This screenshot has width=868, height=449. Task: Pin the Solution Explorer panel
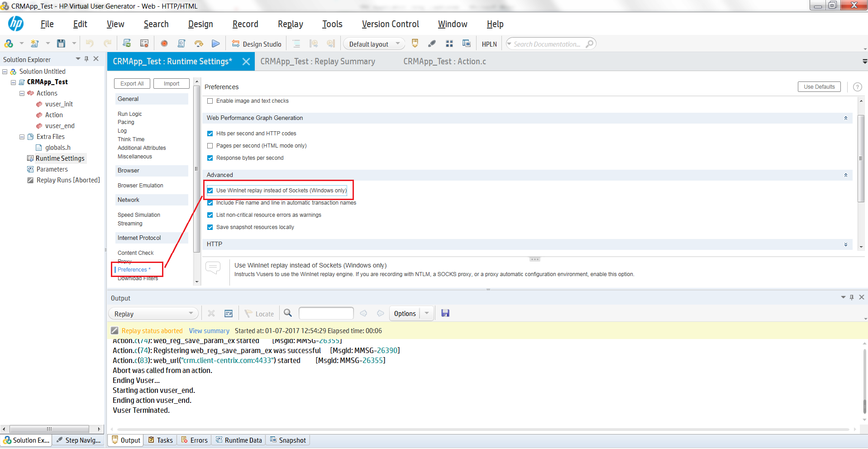[86, 59]
